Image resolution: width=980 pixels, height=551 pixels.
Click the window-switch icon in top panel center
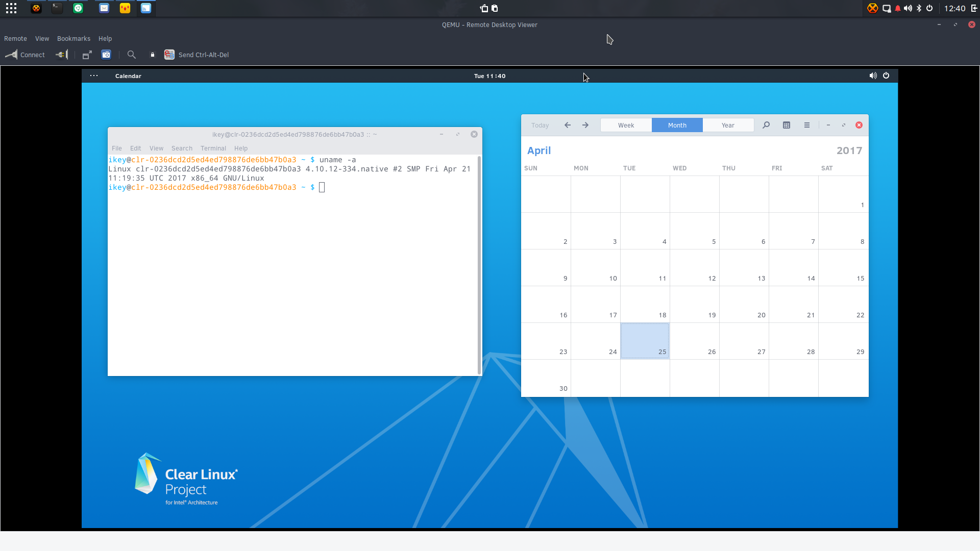pyautogui.click(x=484, y=8)
